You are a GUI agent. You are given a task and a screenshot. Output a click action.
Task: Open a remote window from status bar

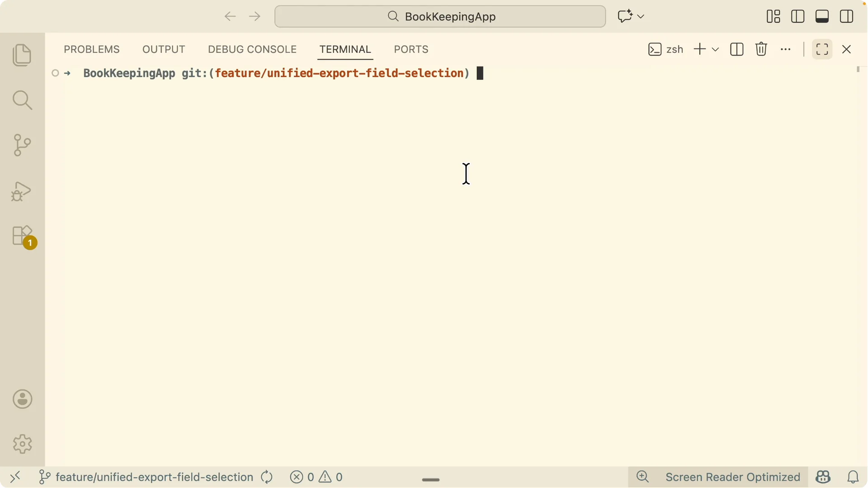click(15, 477)
